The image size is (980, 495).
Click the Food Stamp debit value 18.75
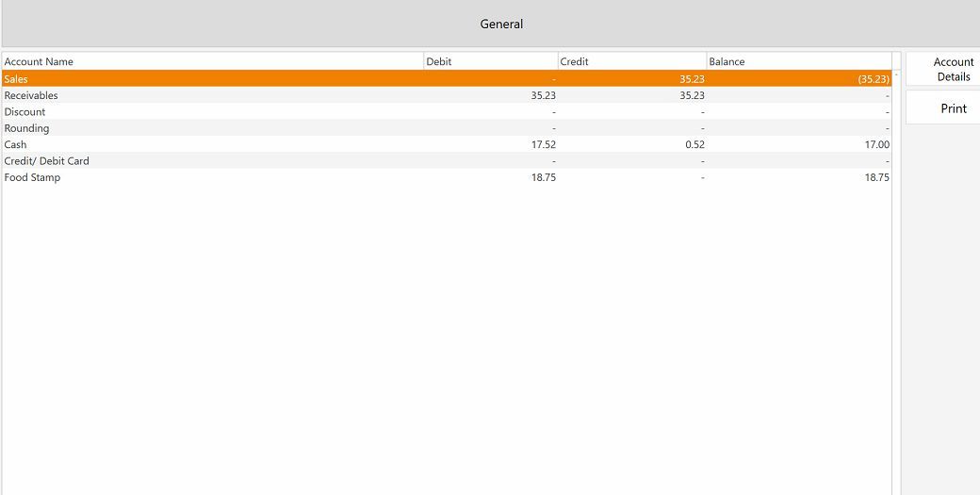[543, 177]
